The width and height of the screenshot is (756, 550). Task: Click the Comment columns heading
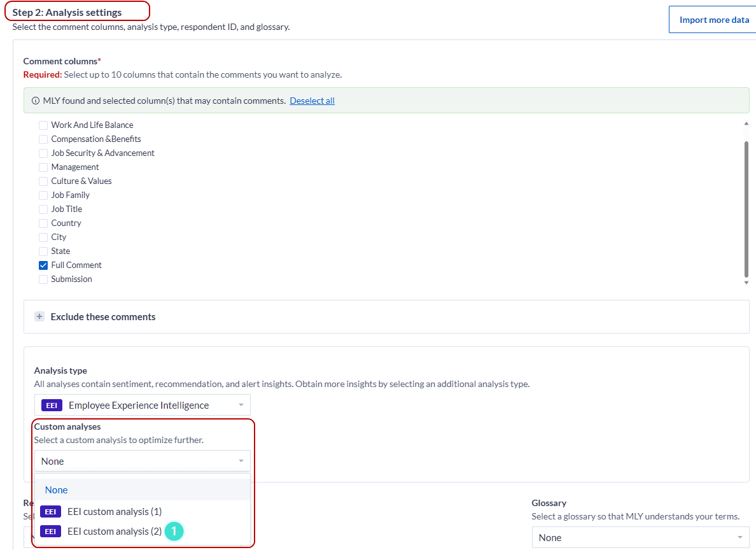pos(60,61)
